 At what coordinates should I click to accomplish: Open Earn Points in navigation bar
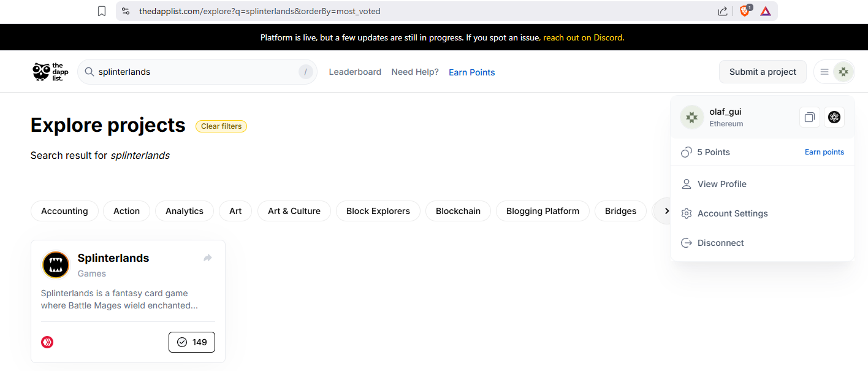coord(472,72)
